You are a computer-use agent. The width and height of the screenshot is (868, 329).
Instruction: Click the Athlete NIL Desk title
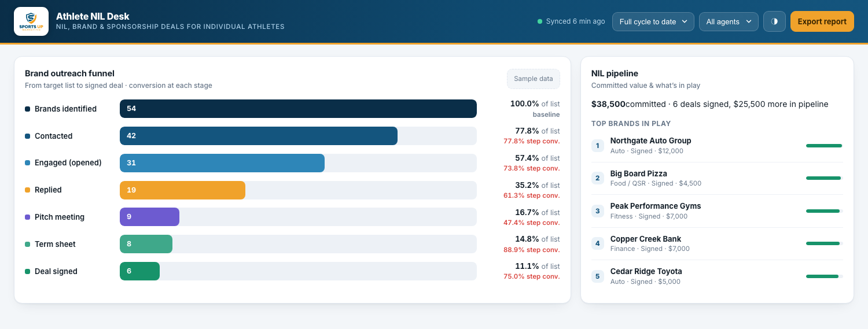[x=93, y=16]
